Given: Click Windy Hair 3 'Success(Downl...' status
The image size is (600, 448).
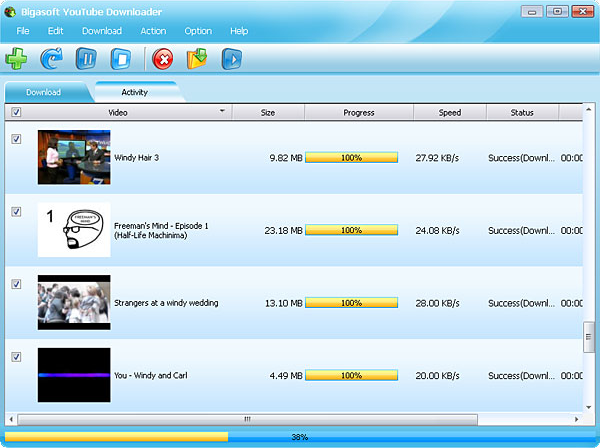Looking at the screenshot, I should (x=521, y=158).
